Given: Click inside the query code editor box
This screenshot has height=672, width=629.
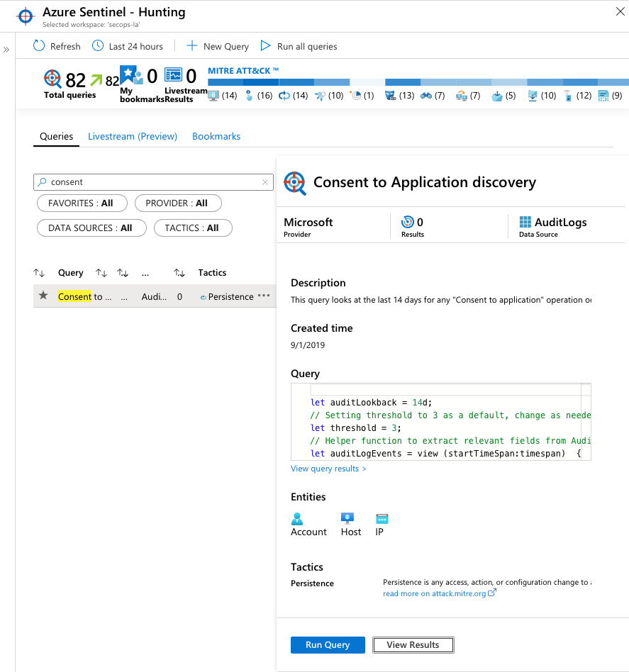Looking at the screenshot, I should (441, 422).
